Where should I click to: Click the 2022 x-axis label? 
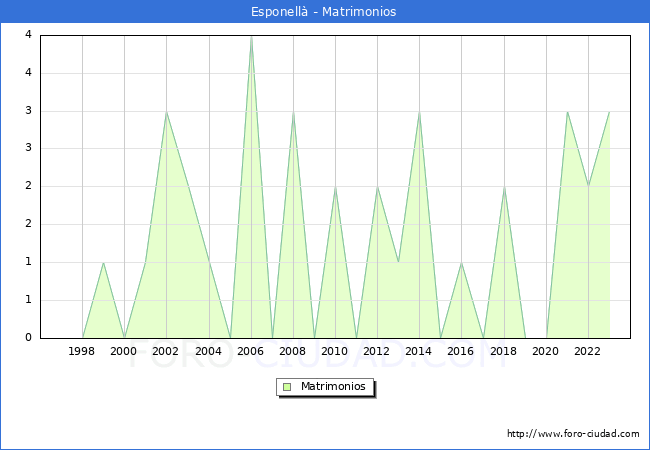point(588,351)
